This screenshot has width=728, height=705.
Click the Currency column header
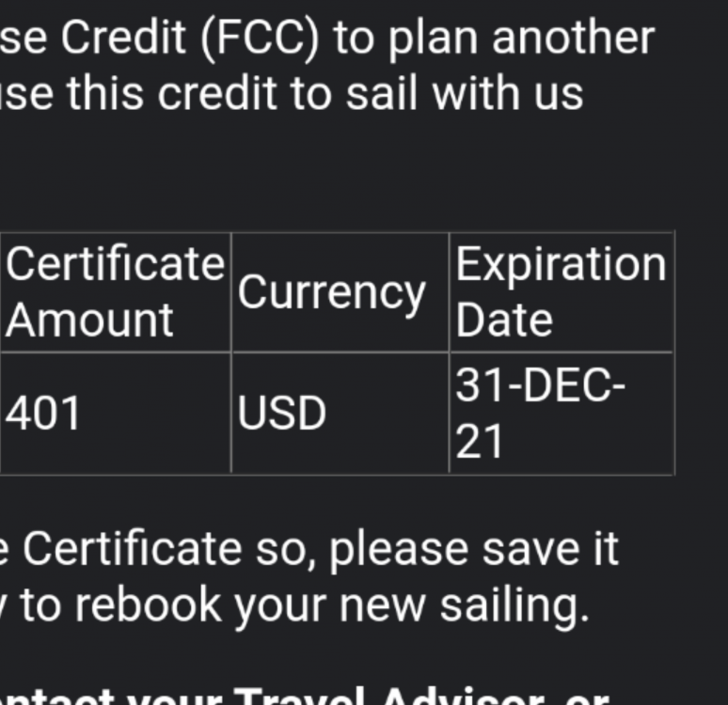[340, 292]
